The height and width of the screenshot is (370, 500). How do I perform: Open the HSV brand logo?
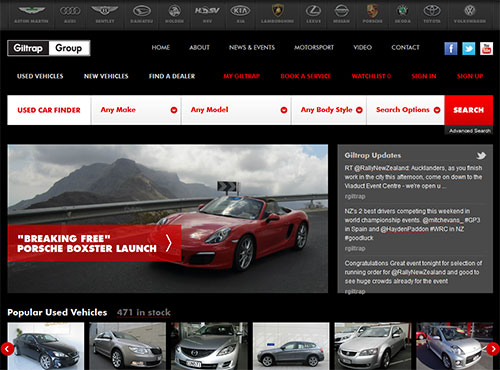click(207, 14)
